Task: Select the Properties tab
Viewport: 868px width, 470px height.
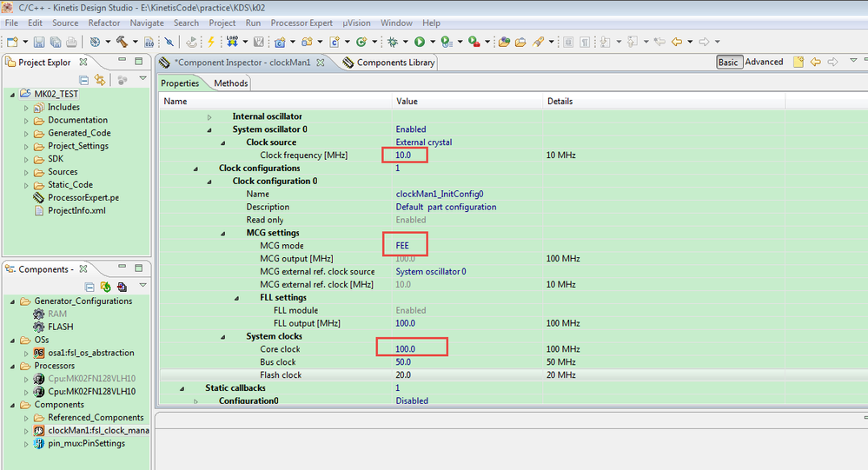Action: (x=180, y=83)
